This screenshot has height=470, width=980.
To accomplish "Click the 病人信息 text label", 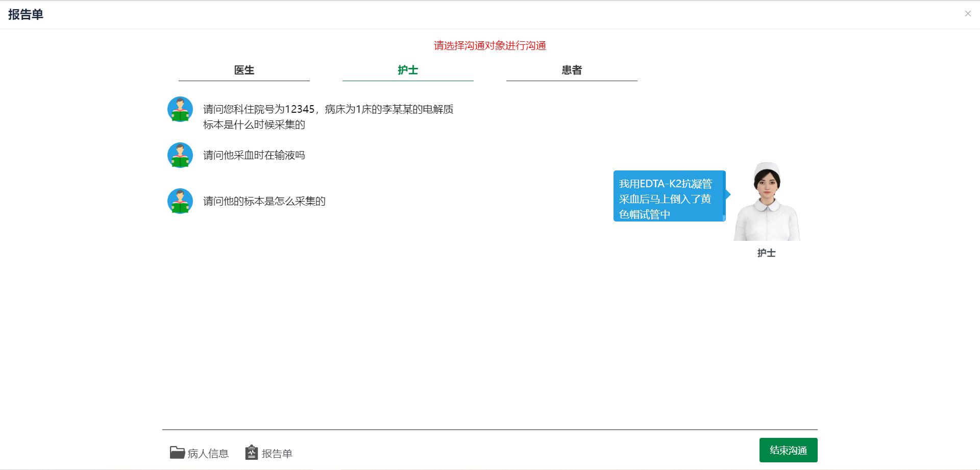I will (208, 454).
